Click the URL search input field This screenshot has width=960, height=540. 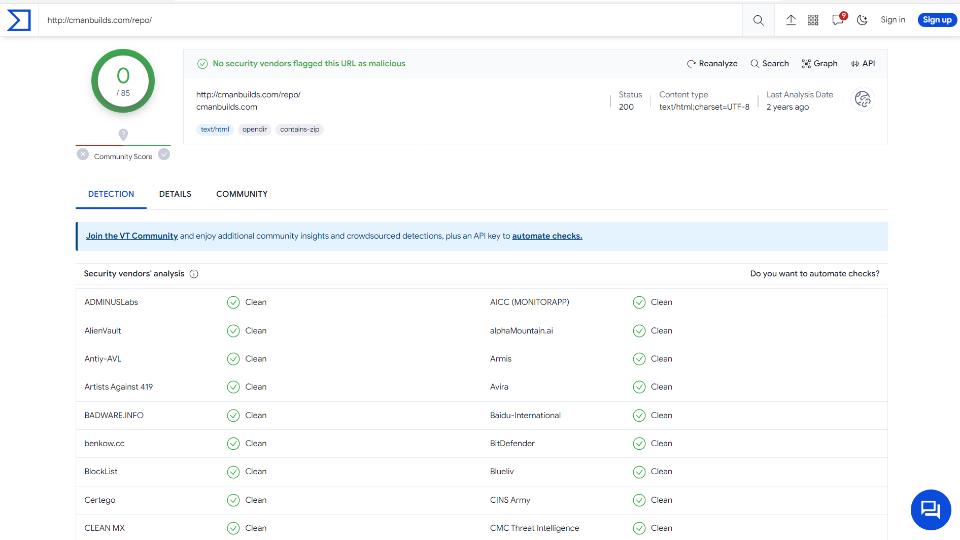tap(392, 20)
